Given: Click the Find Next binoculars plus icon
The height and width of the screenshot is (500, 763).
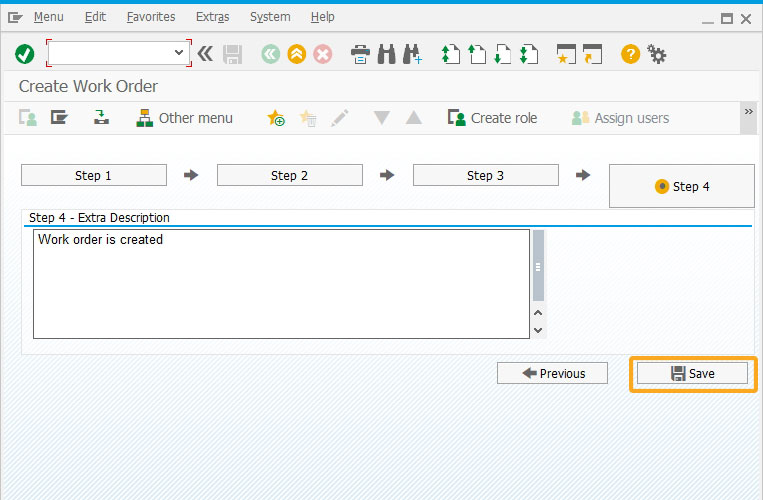Looking at the screenshot, I should [x=413, y=54].
